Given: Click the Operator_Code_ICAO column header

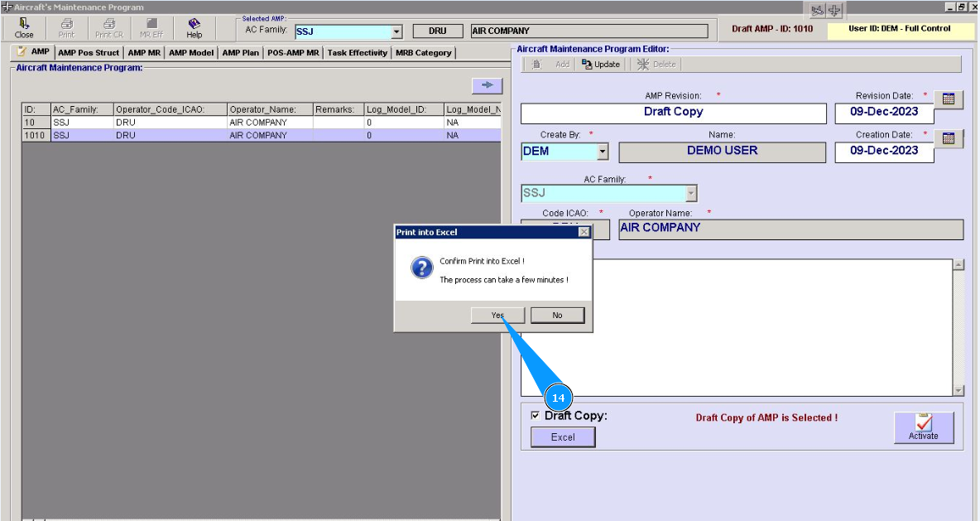Looking at the screenshot, I should pos(170,109).
